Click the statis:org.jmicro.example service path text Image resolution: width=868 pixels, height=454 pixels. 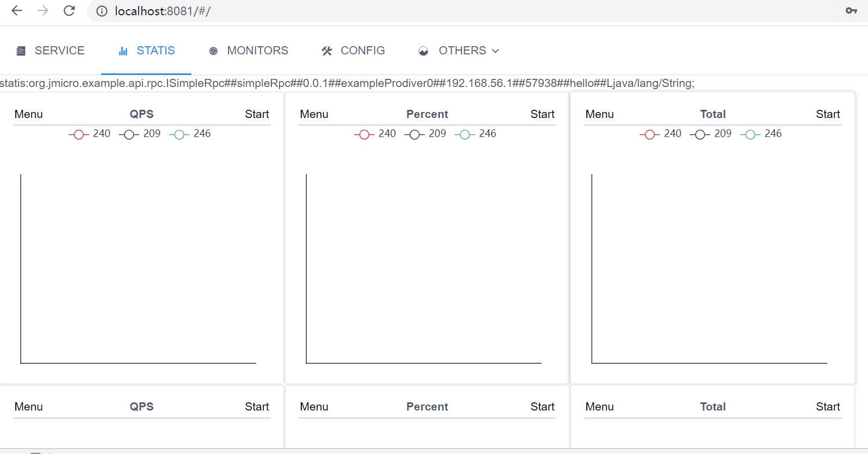pos(347,83)
